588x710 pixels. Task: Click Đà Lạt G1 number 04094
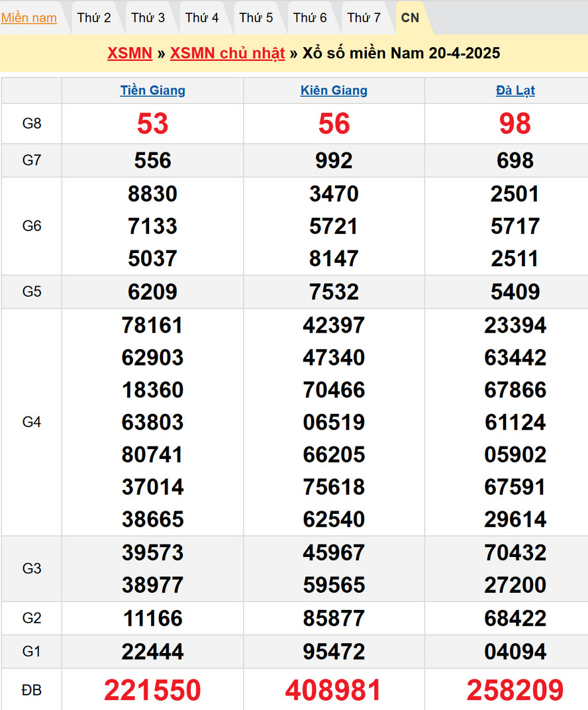[515, 652]
